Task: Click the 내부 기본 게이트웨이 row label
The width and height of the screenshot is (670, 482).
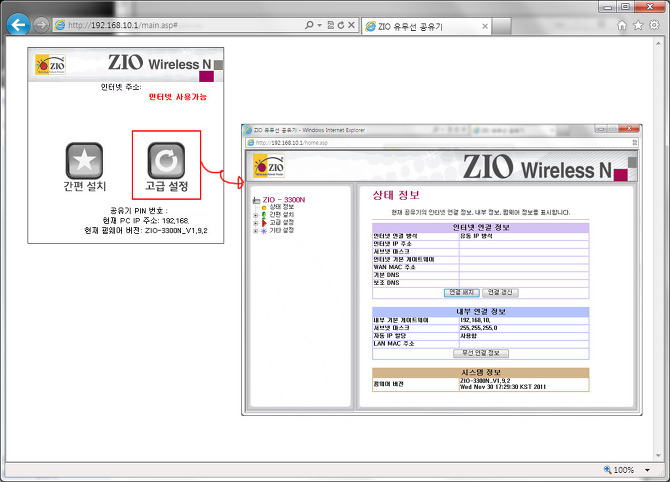Action: tap(400, 320)
